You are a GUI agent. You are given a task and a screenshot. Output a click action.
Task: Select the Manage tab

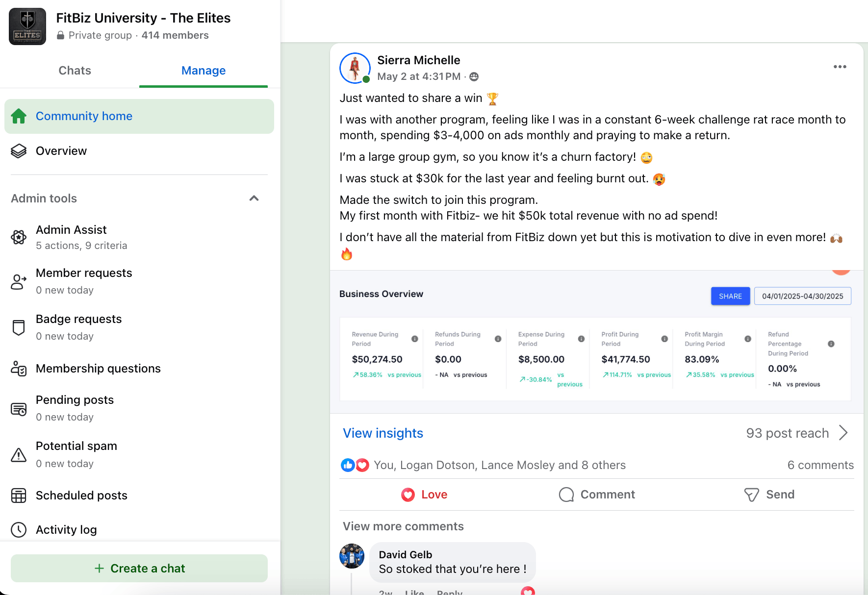tap(204, 71)
